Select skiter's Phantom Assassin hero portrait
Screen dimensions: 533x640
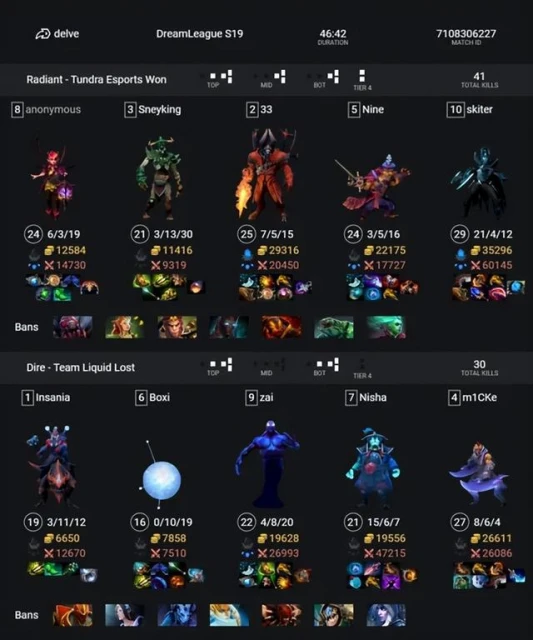(x=478, y=182)
